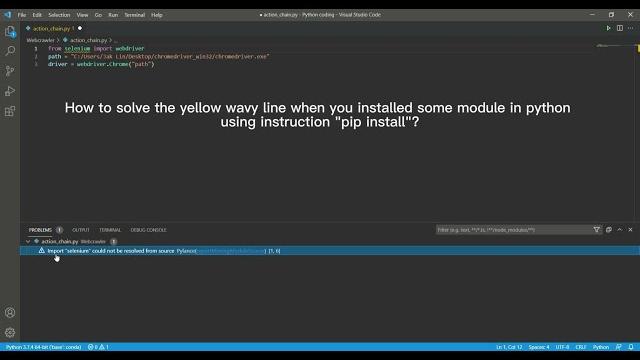Open the Manage gear icon

click(10, 332)
